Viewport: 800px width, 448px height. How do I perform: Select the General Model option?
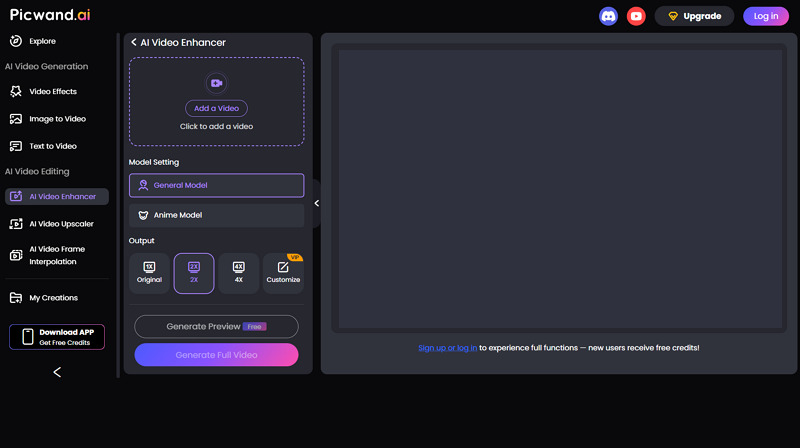216,185
